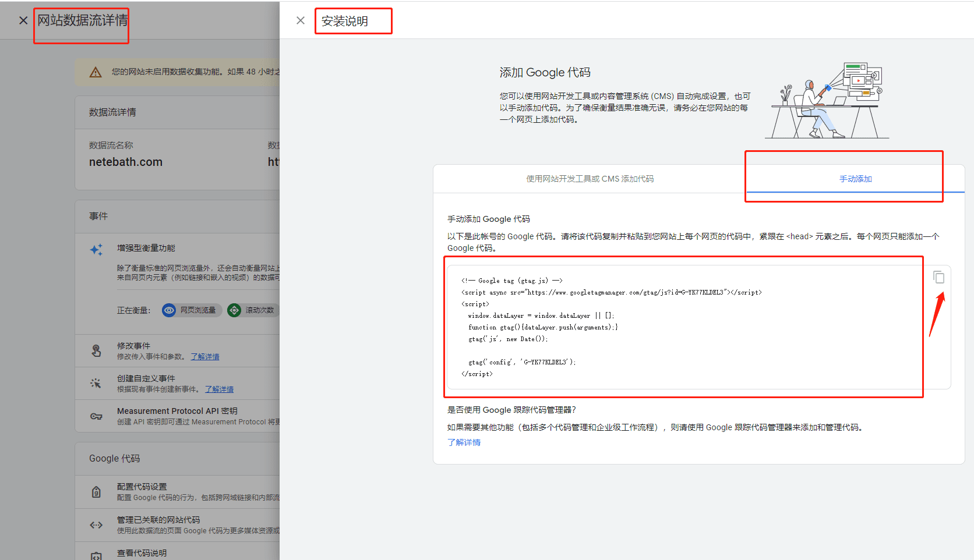Click the 网页浏览量 eye icon

[169, 310]
